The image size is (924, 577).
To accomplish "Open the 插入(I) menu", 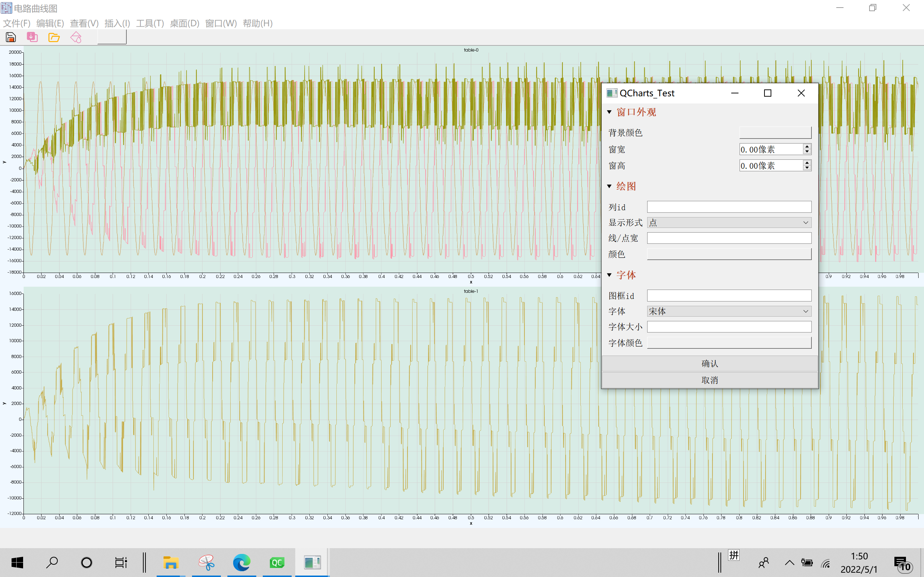I will [x=117, y=23].
